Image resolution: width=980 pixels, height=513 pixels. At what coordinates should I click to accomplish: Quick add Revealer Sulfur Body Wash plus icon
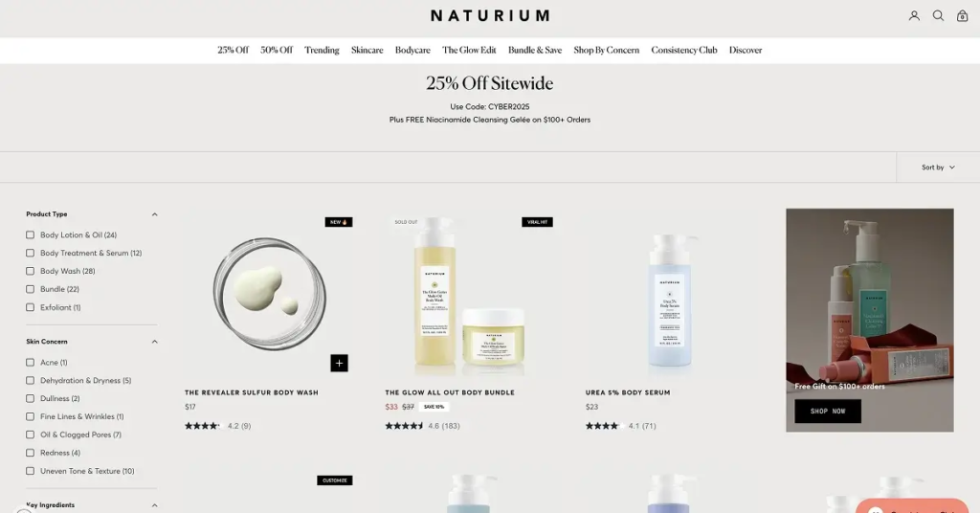[339, 363]
